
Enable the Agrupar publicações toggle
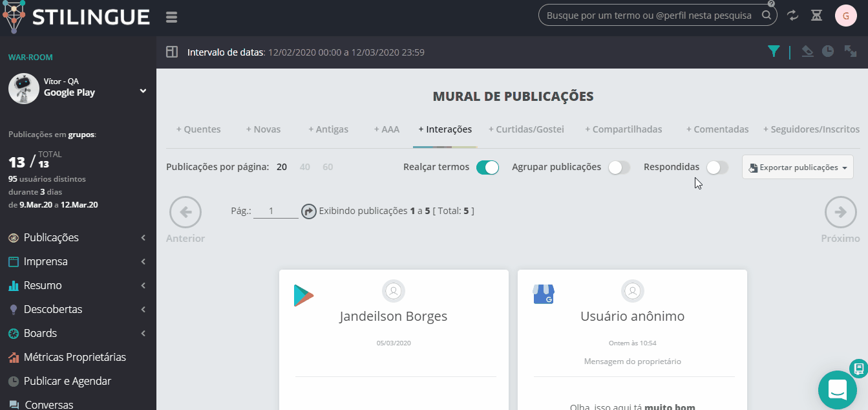pyautogui.click(x=619, y=167)
